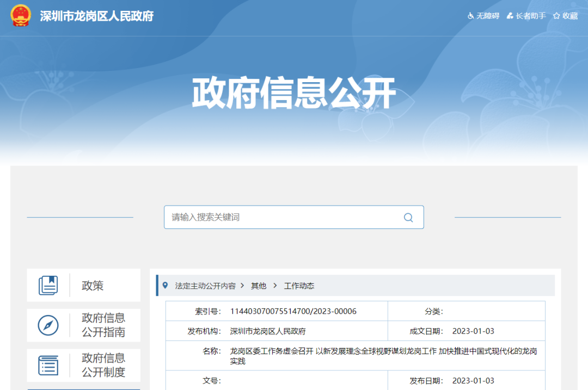This screenshot has width=588, height=390.
Task: Select index number 11440307007551470​0/2023-00006
Action: [293, 311]
